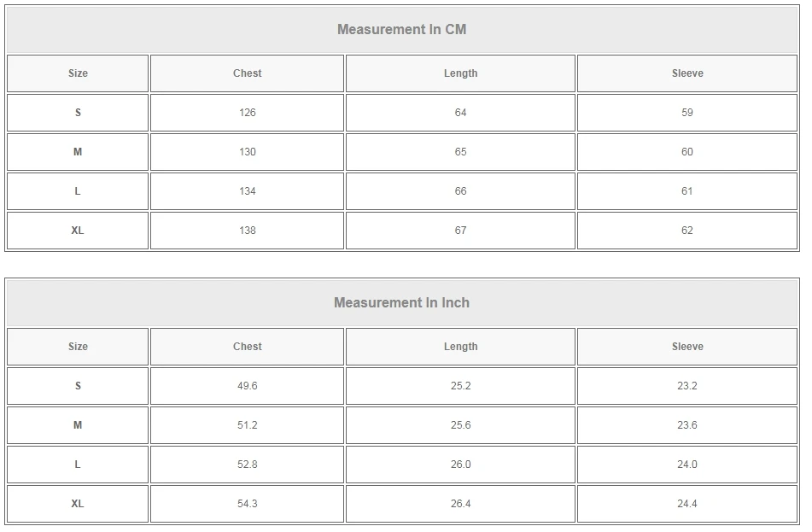Select the inch length value 26.0
812x532 pixels.
click(x=460, y=465)
